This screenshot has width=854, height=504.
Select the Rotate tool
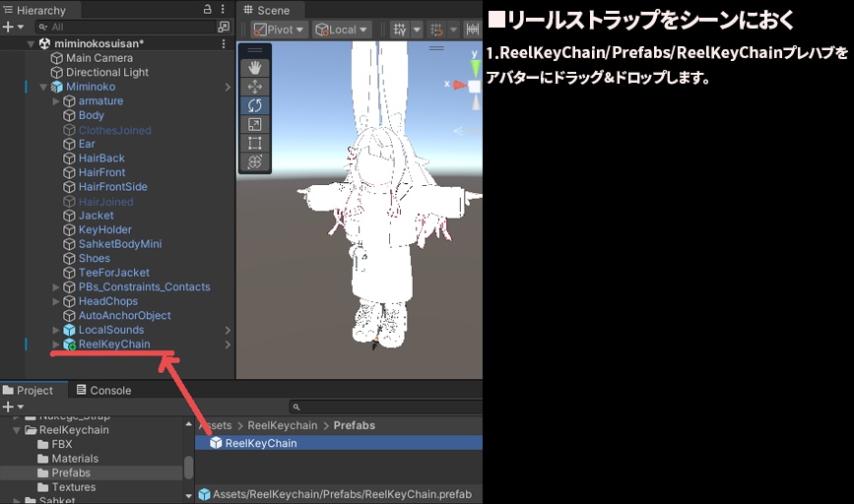tap(255, 105)
